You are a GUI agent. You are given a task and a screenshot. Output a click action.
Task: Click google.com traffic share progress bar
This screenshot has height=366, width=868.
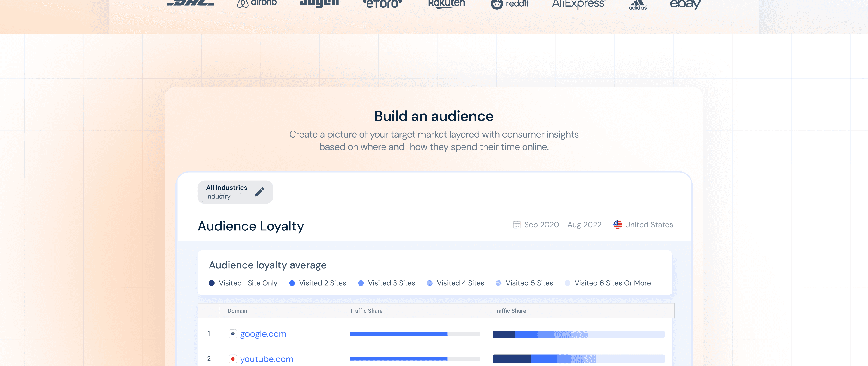pos(415,334)
